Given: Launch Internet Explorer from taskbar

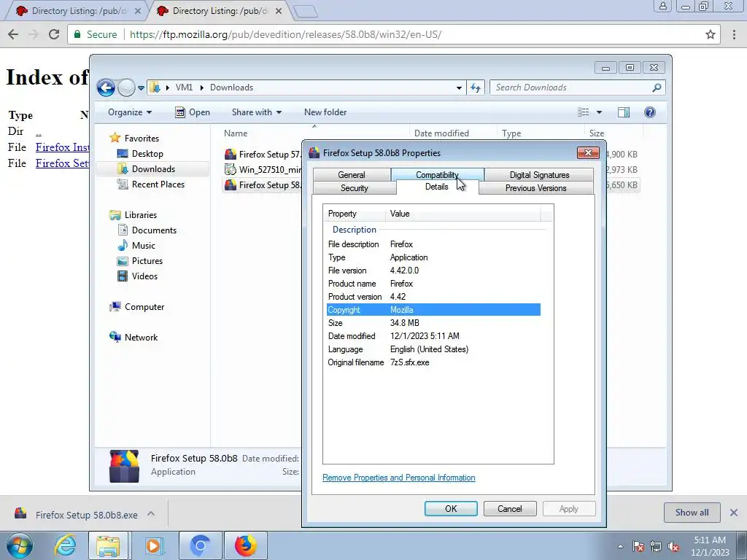Looking at the screenshot, I should pos(65,545).
